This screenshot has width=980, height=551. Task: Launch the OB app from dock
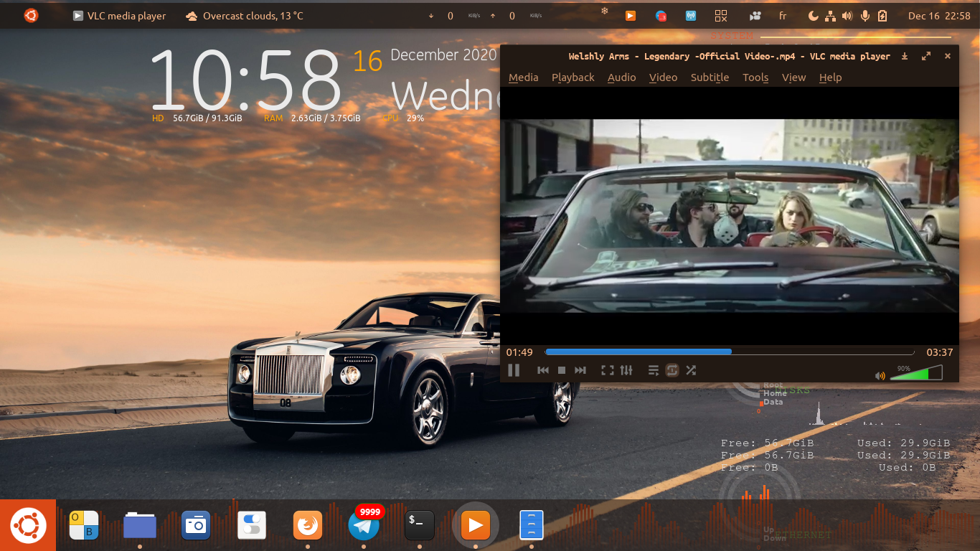(x=84, y=525)
